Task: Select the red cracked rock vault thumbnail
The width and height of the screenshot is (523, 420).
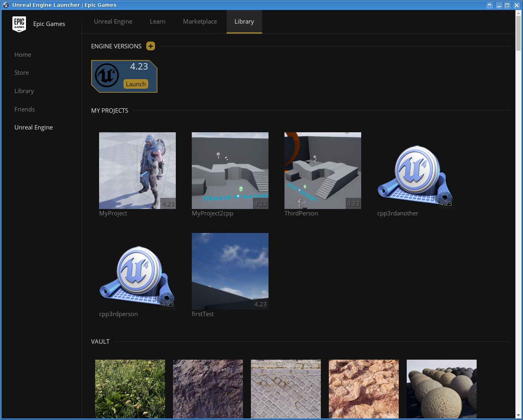Action: tap(364, 389)
